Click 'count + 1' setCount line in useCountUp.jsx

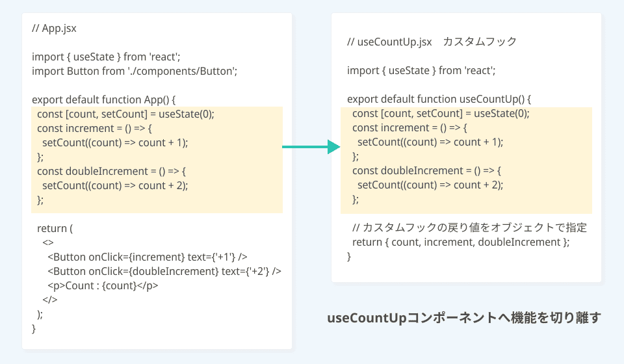point(430,142)
